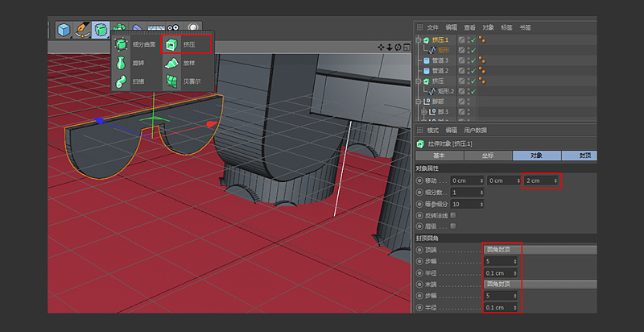Toggle green checkmark for 管道.3 object
The height and width of the screenshot is (332, 644).
473,60
